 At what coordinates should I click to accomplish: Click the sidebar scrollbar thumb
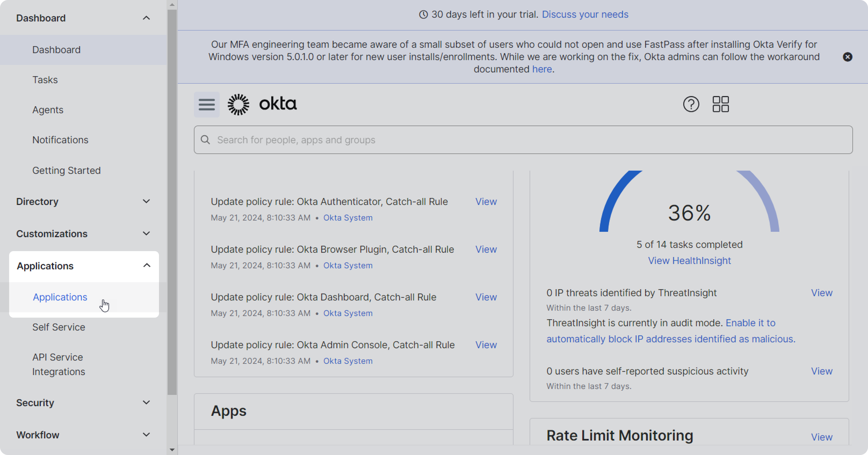172,202
